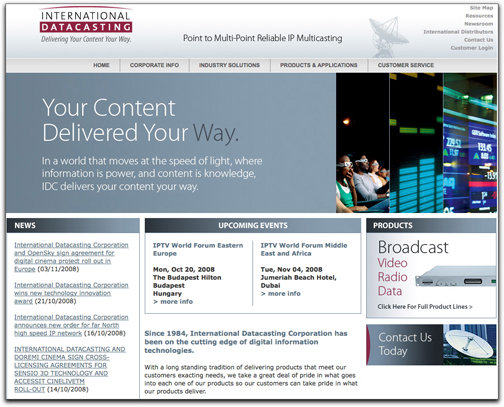Click the UPCOMING EVENTS section header
This screenshot has width=504, height=407.
pos(253,225)
